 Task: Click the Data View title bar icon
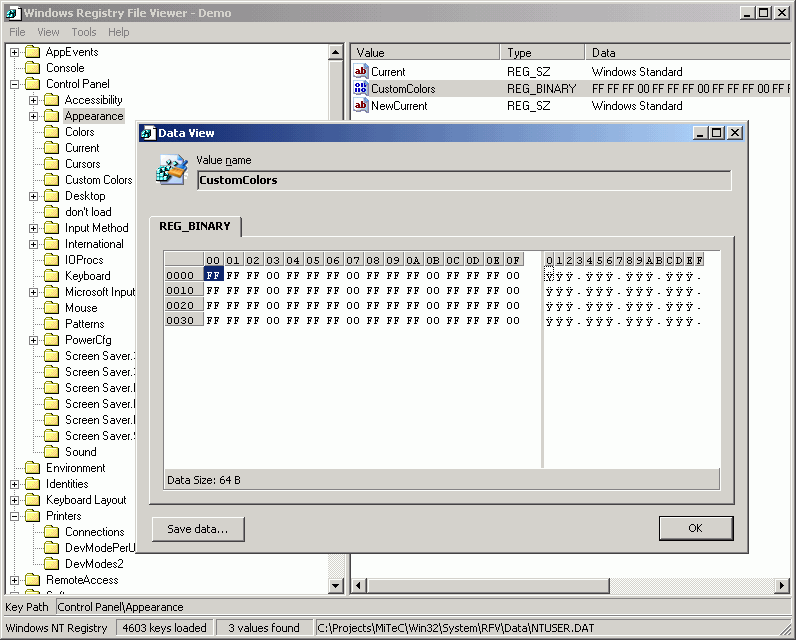148,133
